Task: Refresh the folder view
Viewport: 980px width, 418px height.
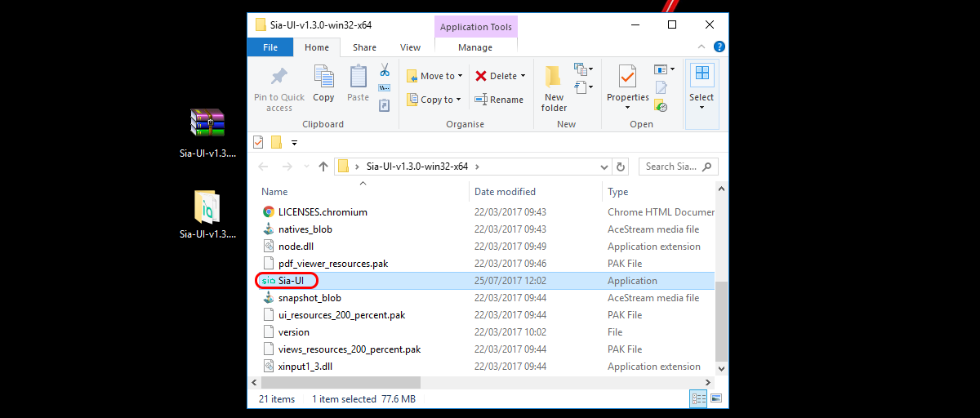Action: click(621, 167)
